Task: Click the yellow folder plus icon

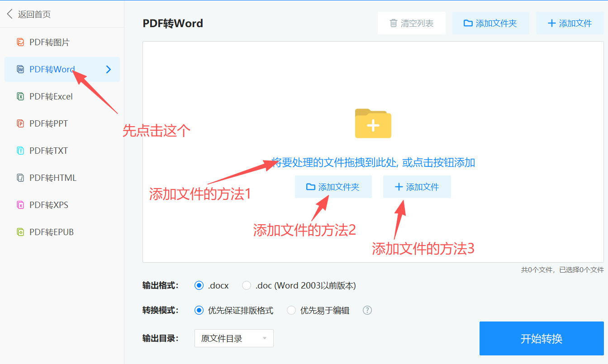Action: [x=373, y=123]
